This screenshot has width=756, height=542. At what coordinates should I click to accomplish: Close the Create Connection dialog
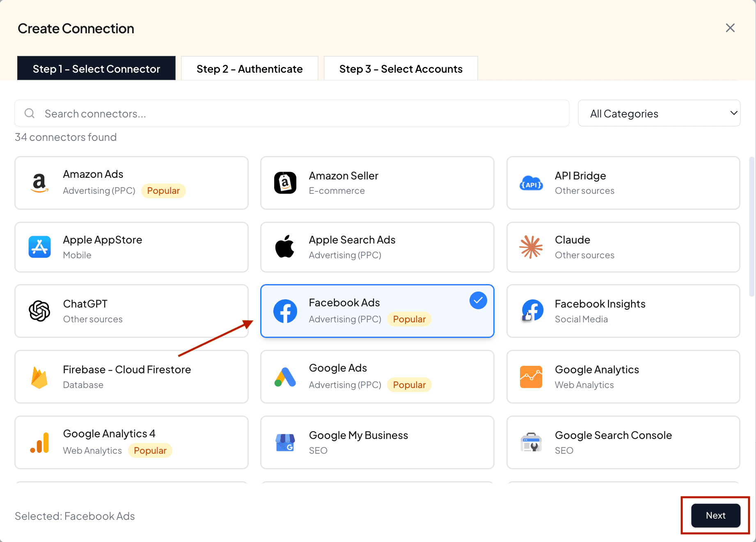tap(730, 28)
